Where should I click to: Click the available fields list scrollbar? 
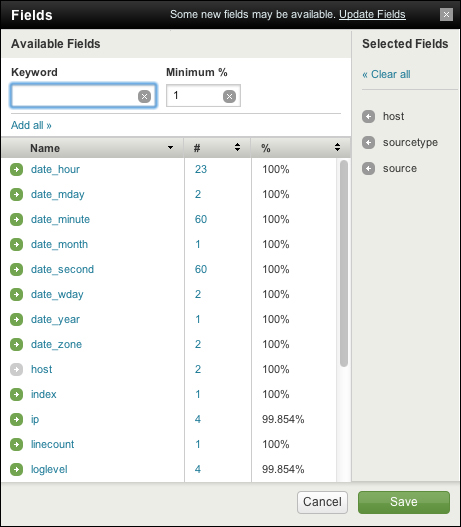coord(343,264)
